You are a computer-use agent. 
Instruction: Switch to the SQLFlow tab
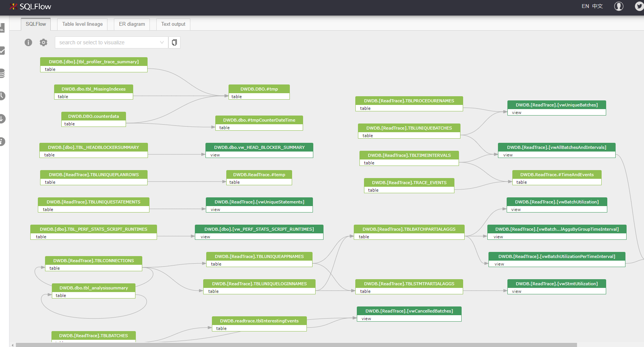pos(36,24)
